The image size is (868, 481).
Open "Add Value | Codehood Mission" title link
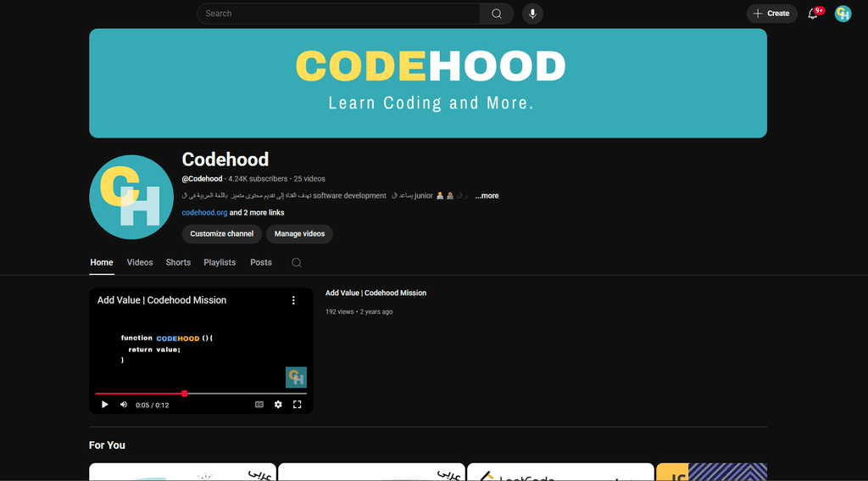point(376,294)
